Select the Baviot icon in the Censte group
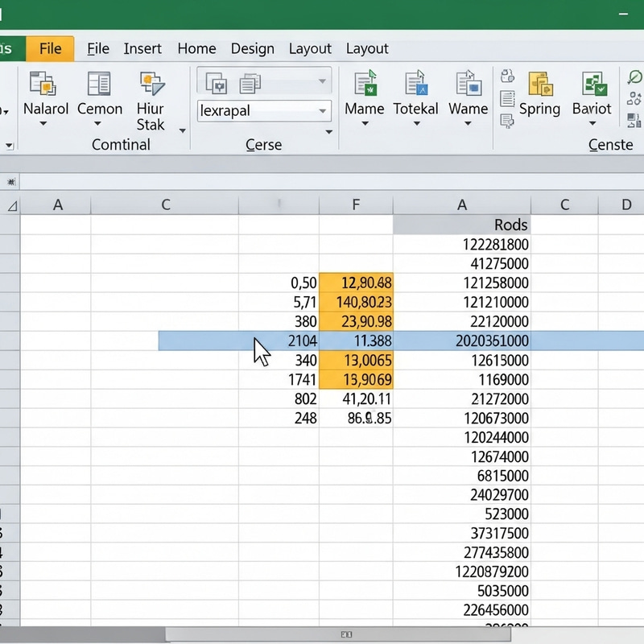 [593, 85]
